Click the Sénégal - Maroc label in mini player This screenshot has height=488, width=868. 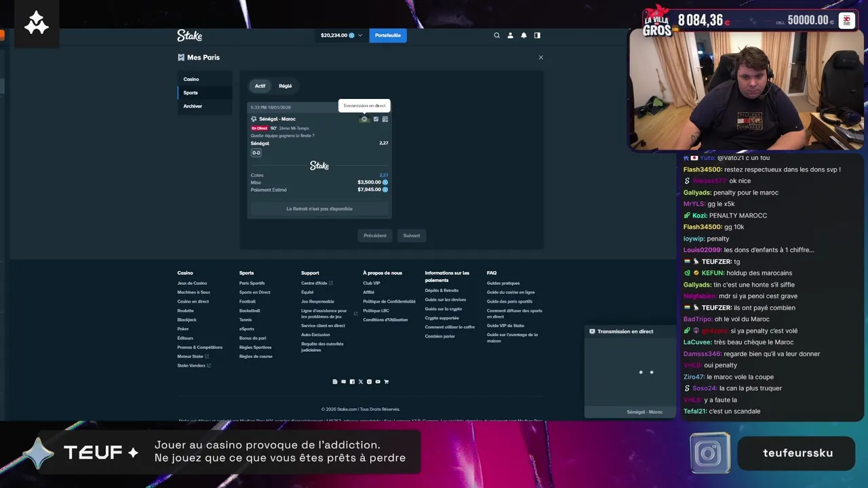pos(644,412)
